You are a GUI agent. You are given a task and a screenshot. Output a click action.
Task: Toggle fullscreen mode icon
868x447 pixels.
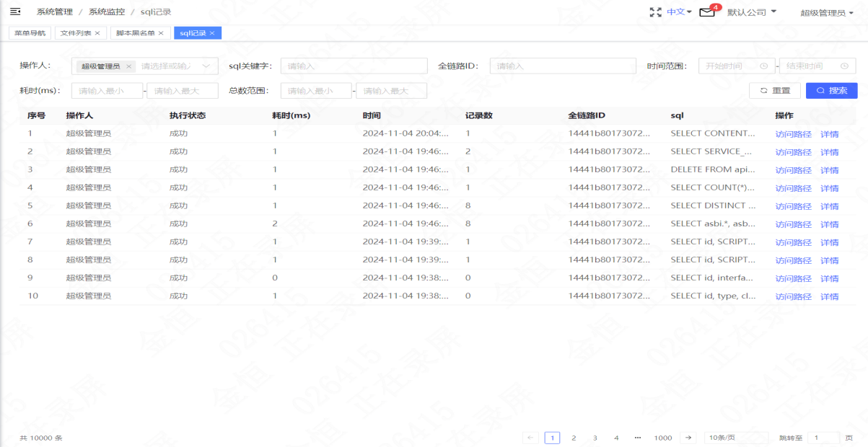(x=655, y=12)
